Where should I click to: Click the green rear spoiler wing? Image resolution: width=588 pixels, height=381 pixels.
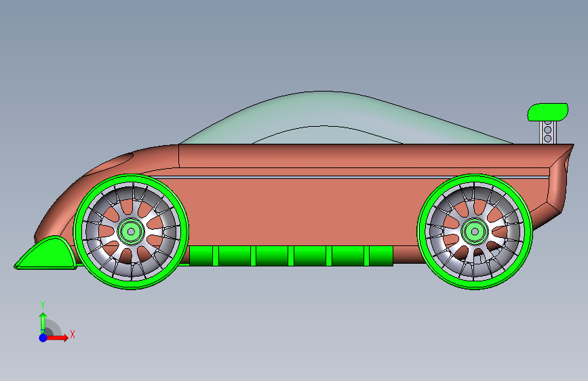547,112
